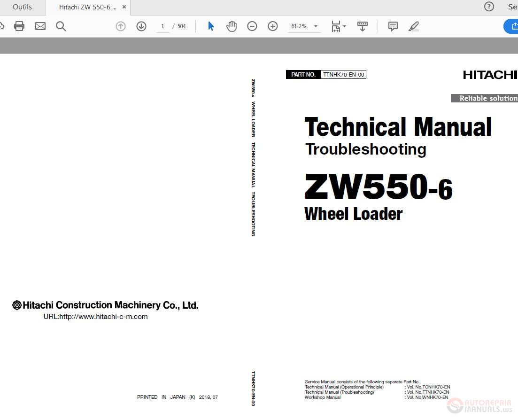Click the Zoom in button
Screen dimensions: 518x420
(x=272, y=26)
